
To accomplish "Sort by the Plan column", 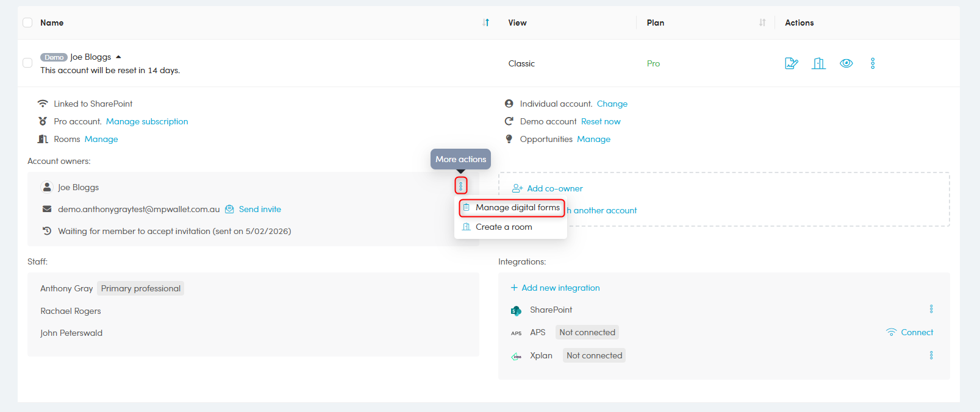I will pyautogui.click(x=762, y=23).
